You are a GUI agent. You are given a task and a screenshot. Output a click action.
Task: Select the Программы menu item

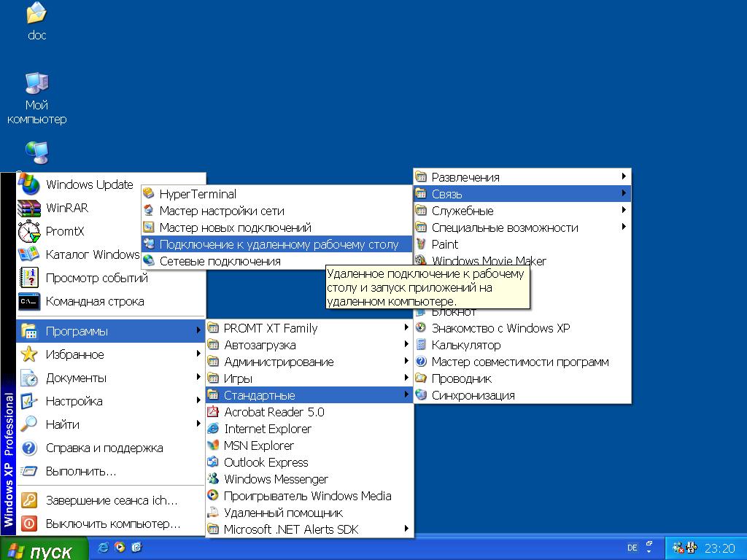click(111, 331)
